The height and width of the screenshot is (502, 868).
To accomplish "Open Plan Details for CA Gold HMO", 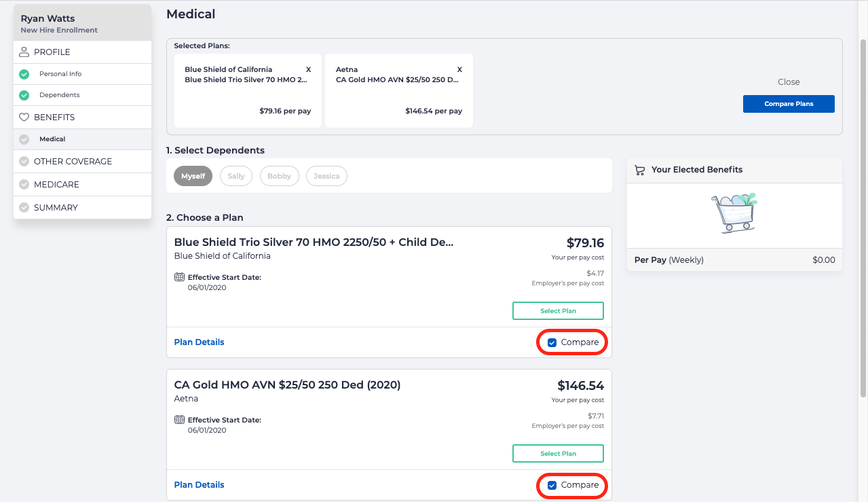I will coord(199,485).
